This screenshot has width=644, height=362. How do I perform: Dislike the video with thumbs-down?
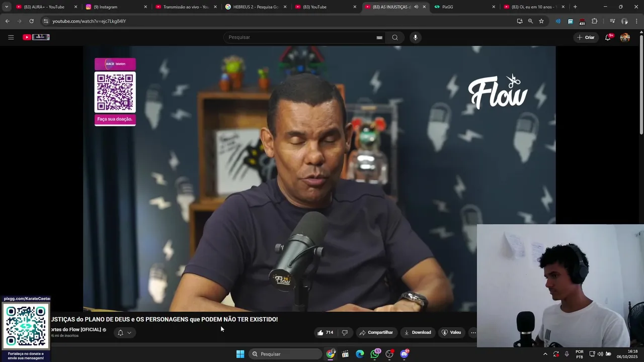click(345, 332)
